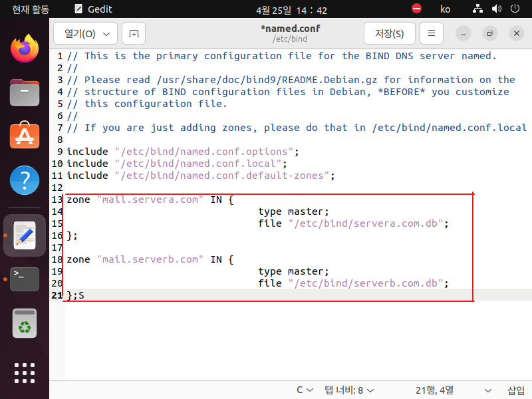The image size is (532, 399).
Task: Toggle the 삽입 insert mode indicator
Action: click(516, 390)
